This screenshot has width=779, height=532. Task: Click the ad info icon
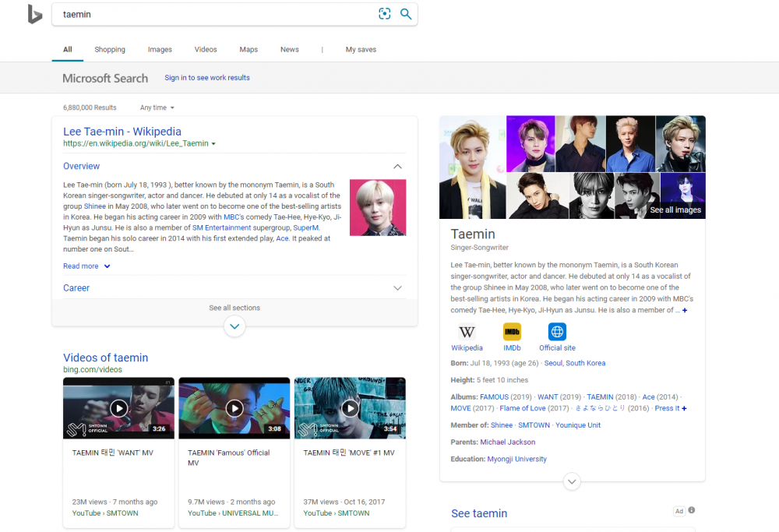(x=692, y=510)
